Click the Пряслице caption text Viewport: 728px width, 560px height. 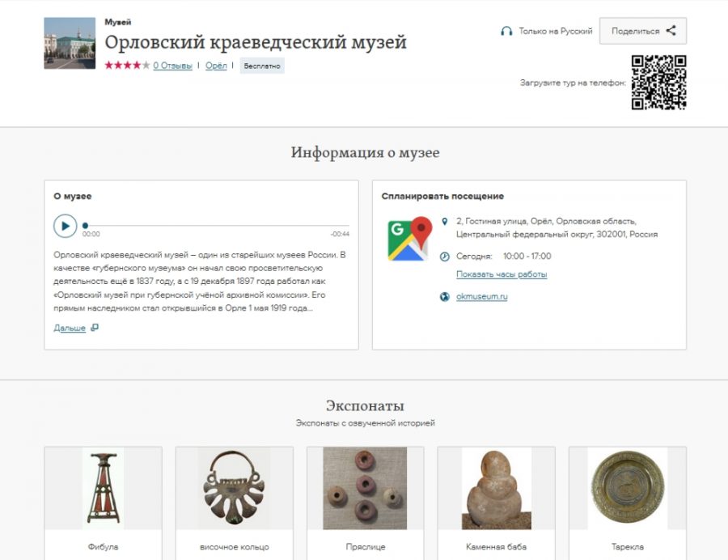[x=366, y=547]
